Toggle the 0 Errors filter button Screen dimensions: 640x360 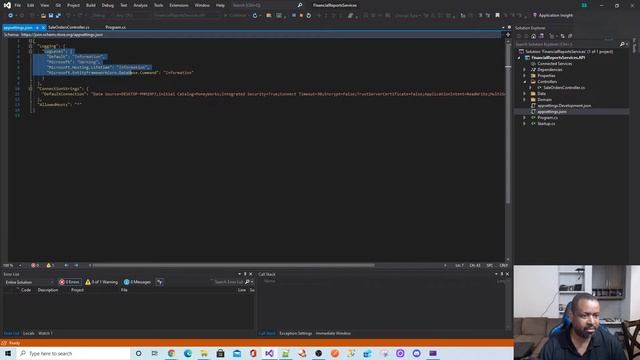[70, 282]
